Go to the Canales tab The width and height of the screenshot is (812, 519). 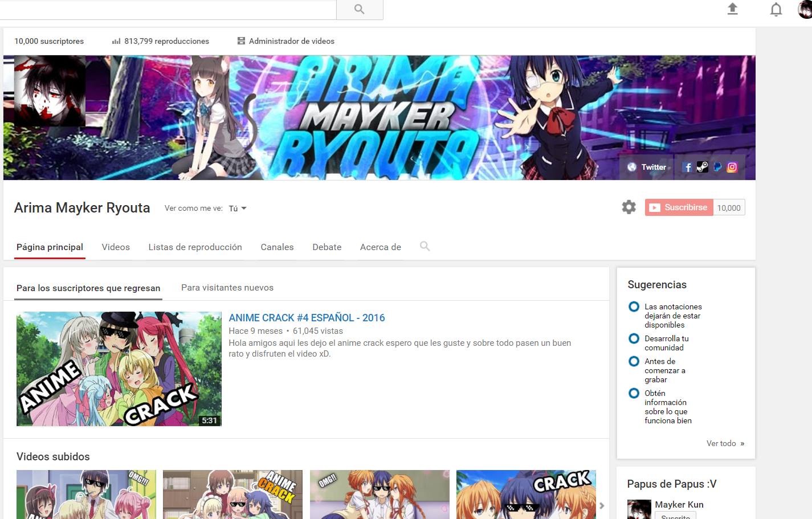[x=277, y=247]
